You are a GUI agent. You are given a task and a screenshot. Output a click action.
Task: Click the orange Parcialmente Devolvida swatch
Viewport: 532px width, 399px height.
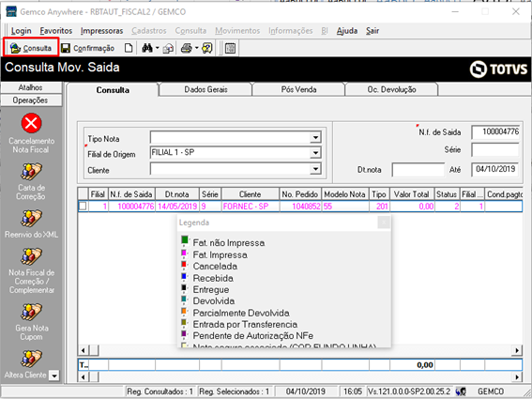184,311
